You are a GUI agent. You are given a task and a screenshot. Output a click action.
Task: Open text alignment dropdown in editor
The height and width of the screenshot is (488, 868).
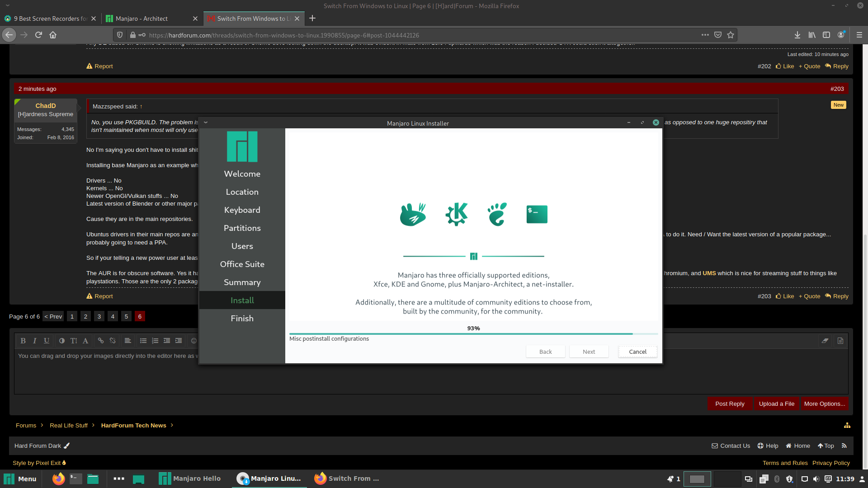[128, 341]
